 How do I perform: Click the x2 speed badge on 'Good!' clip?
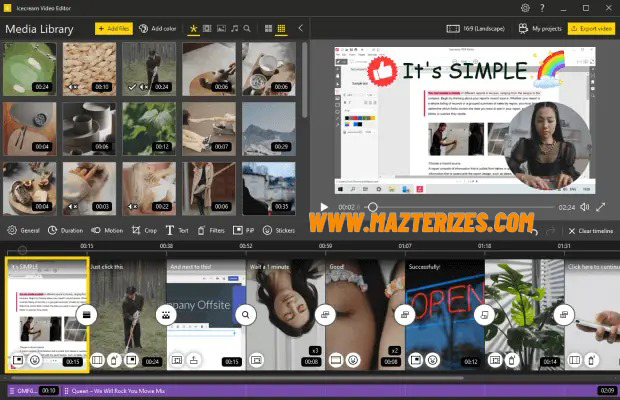coord(394,351)
